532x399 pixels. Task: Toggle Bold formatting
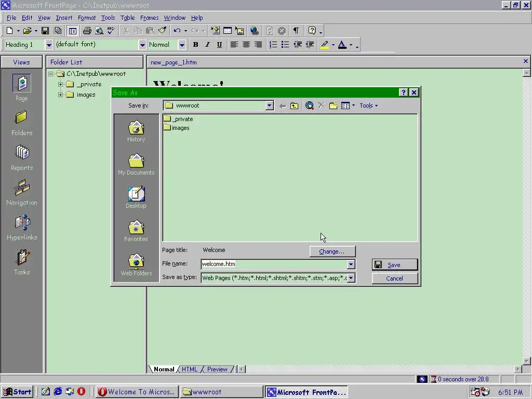click(x=195, y=45)
